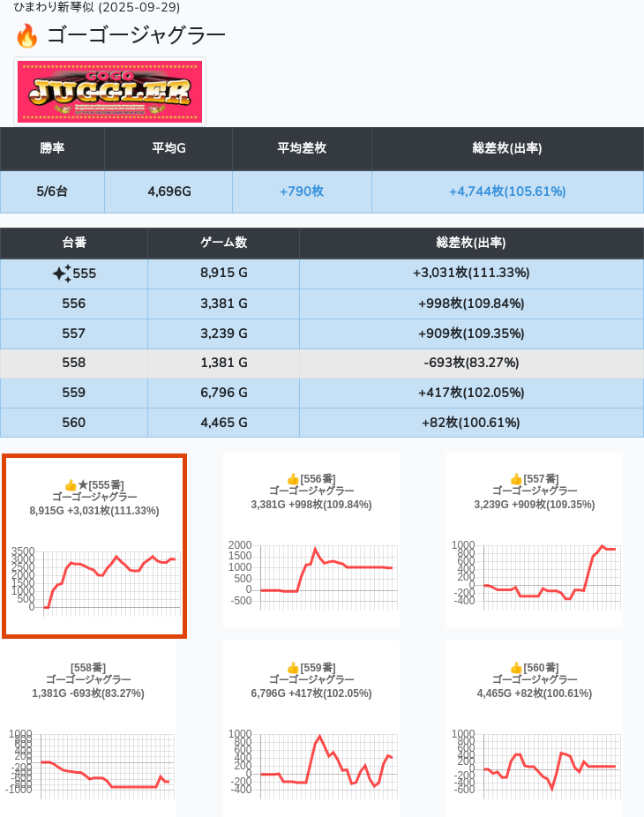Click the 台番 column header
The width and height of the screenshot is (644, 817).
[x=74, y=243]
